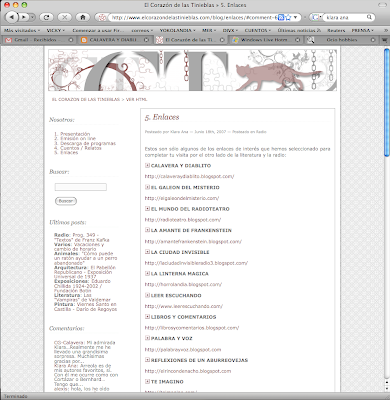
Task: Click the URL address field
Action: pos(193,17)
